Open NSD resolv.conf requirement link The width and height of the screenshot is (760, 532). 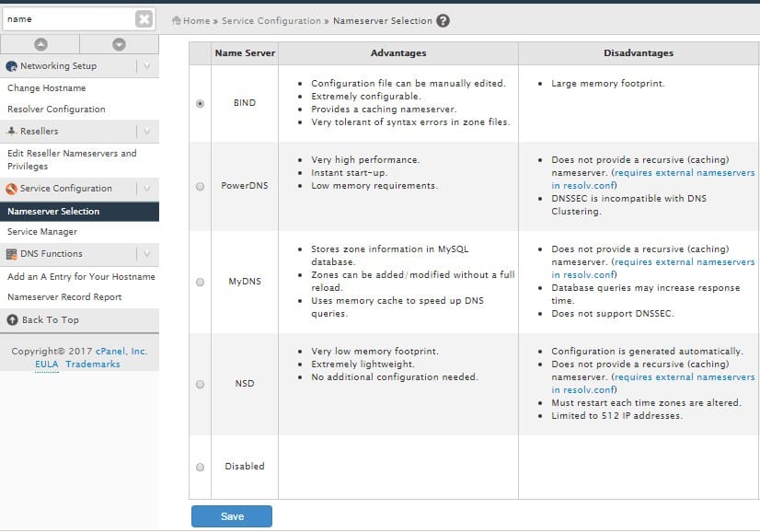coord(652,383)
